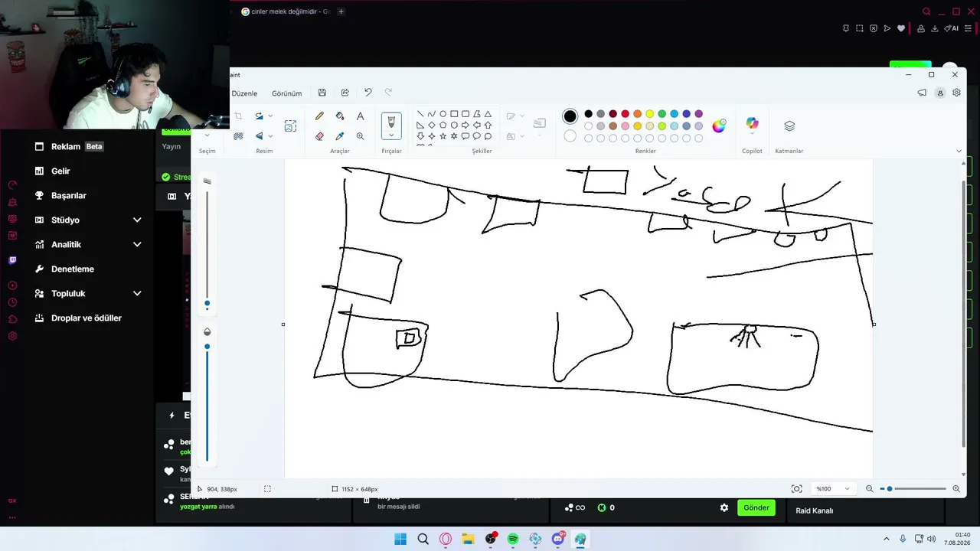This screenshot has width=980, height=551.
Task: Pick the green color swatch
Action: pos(661,114)
